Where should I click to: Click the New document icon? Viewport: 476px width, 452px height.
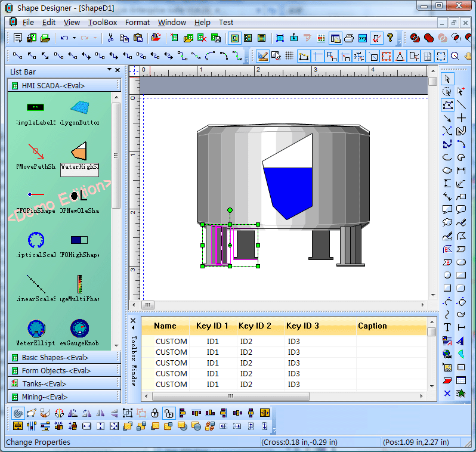(18, 38)
